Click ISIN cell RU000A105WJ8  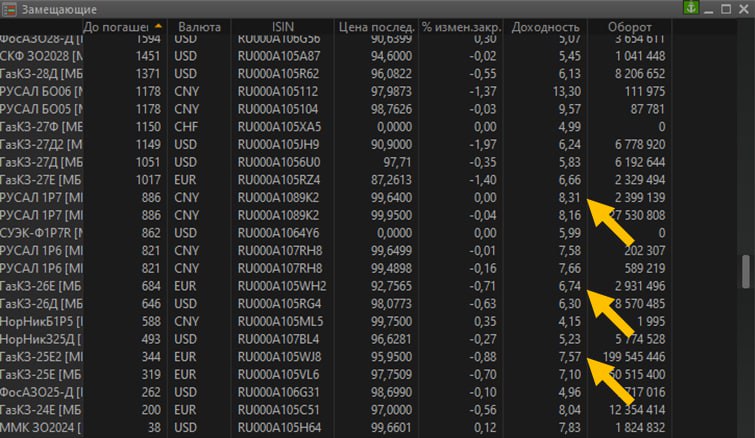point(279,357)
